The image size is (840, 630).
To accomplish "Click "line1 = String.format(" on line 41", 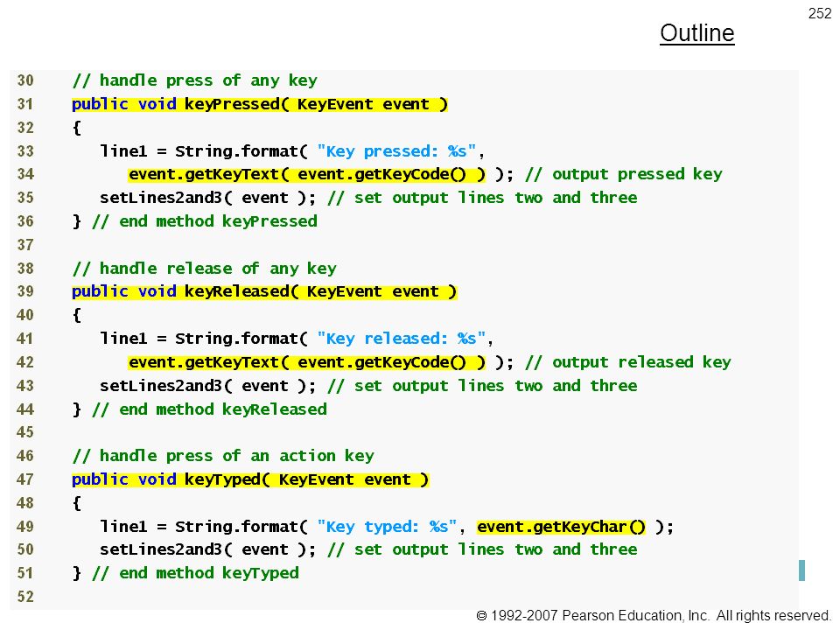I will (204, 339).
